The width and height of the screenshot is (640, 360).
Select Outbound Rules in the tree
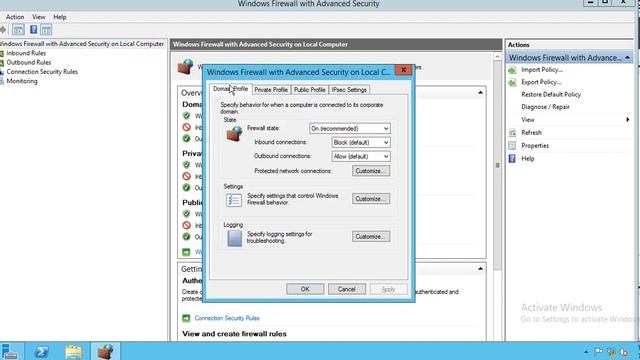tap(29, 62)
